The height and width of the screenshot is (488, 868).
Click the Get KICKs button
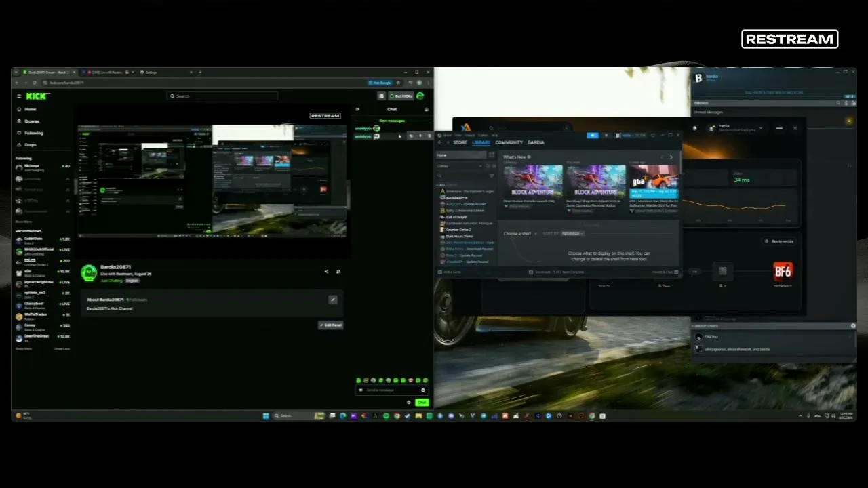pyautogui.click(x=401, y=96)
